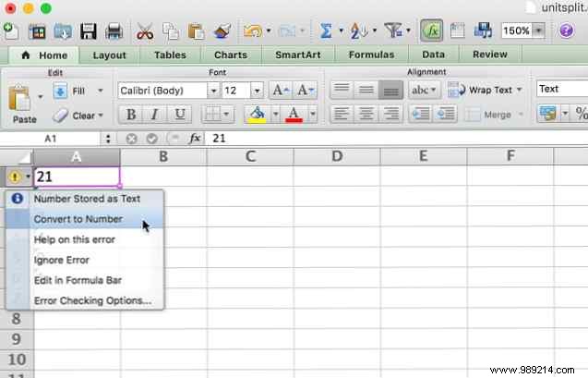Viewport: 588px width, 378px height.
Task: Cut selection with the scissors icon
Action: point(145,31)
